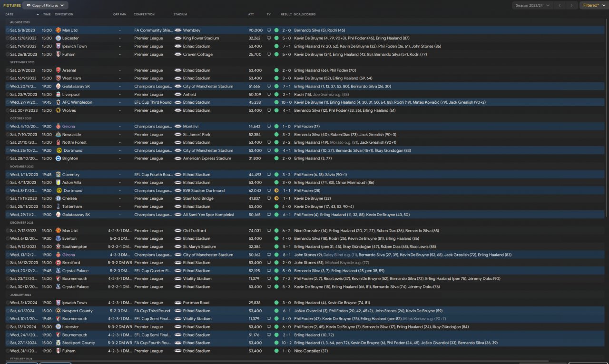Sort by the STADIUM column header
Screen dimensions: 609x364
180,14
